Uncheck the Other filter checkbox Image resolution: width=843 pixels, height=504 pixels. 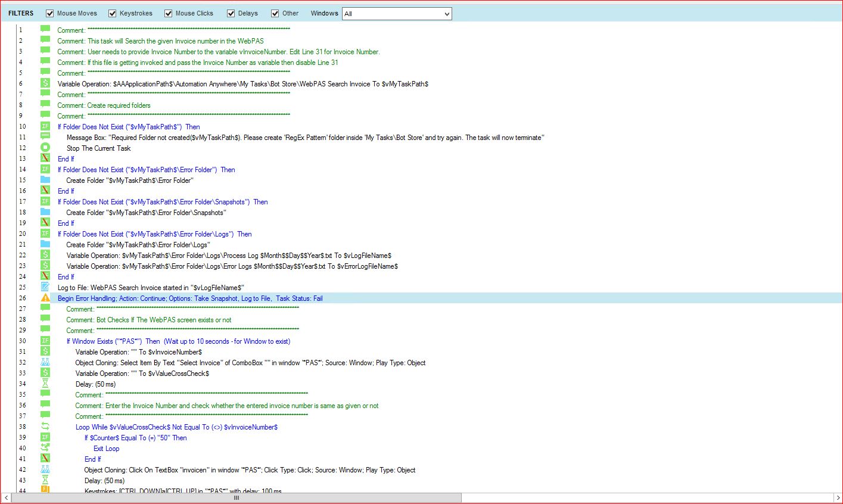coord(275,13)
